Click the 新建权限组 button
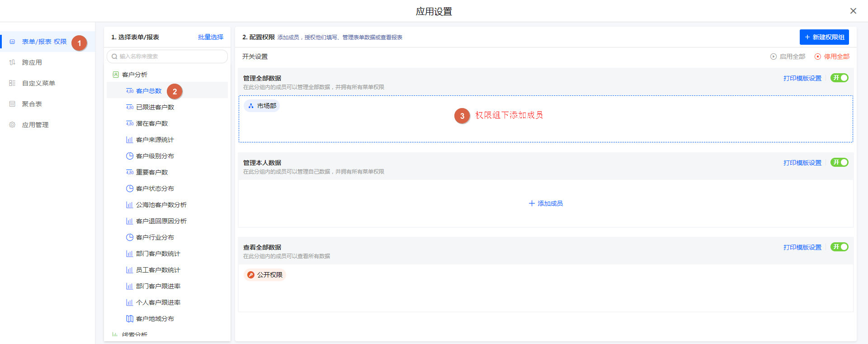Screen dimensions: 868x344 pos(824,37)
